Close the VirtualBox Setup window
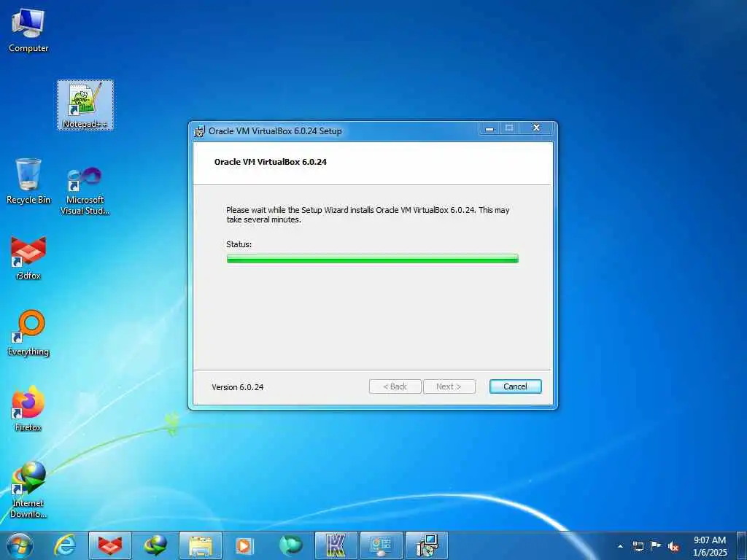 536,128
